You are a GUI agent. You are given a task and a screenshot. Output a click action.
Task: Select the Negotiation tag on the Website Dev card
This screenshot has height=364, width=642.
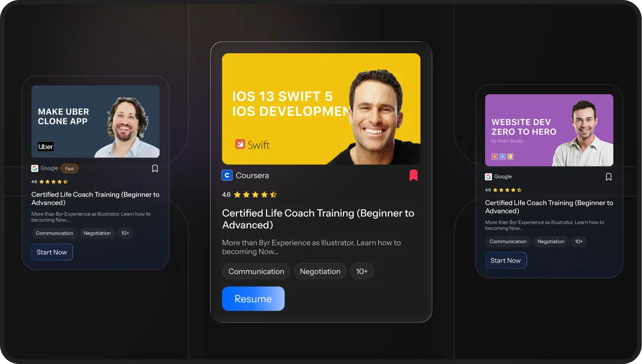point(551,242)
